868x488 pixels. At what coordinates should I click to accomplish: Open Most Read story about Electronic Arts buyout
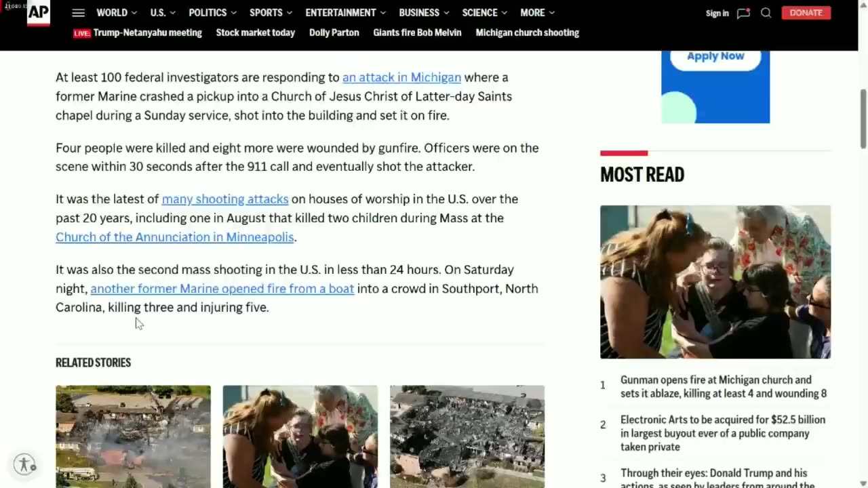[723, 433]
